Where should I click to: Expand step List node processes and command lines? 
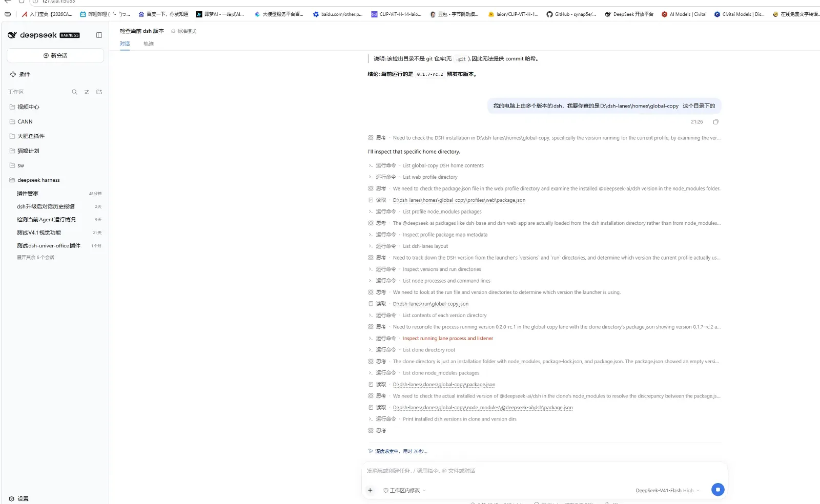(429, 281)
